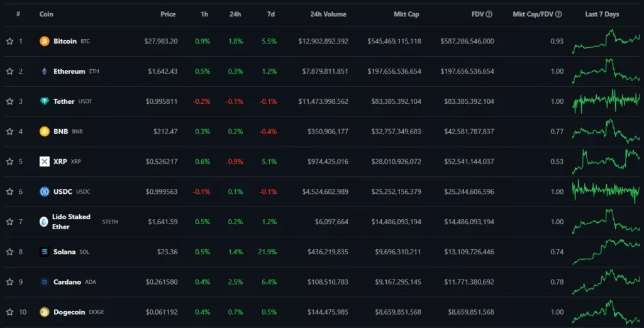Favorite BNB with its star
The height and width of the screenshot is (328, 644).
pyautogui.click(x=9, y=132)
